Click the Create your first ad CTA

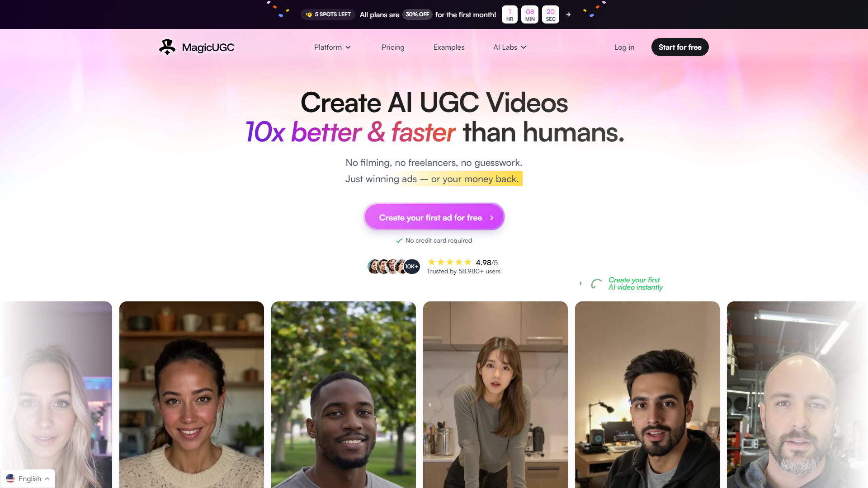pyautogui.click(x=434, y=217)
